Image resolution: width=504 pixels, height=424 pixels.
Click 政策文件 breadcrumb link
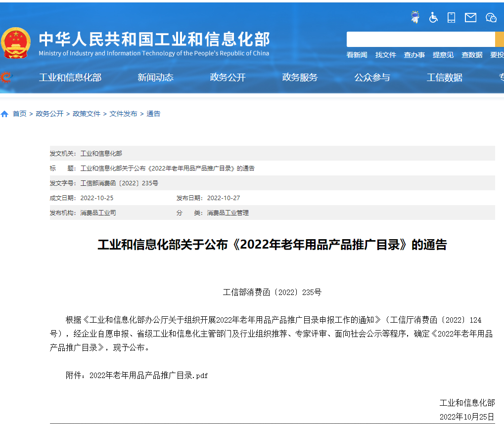point(87,114)
